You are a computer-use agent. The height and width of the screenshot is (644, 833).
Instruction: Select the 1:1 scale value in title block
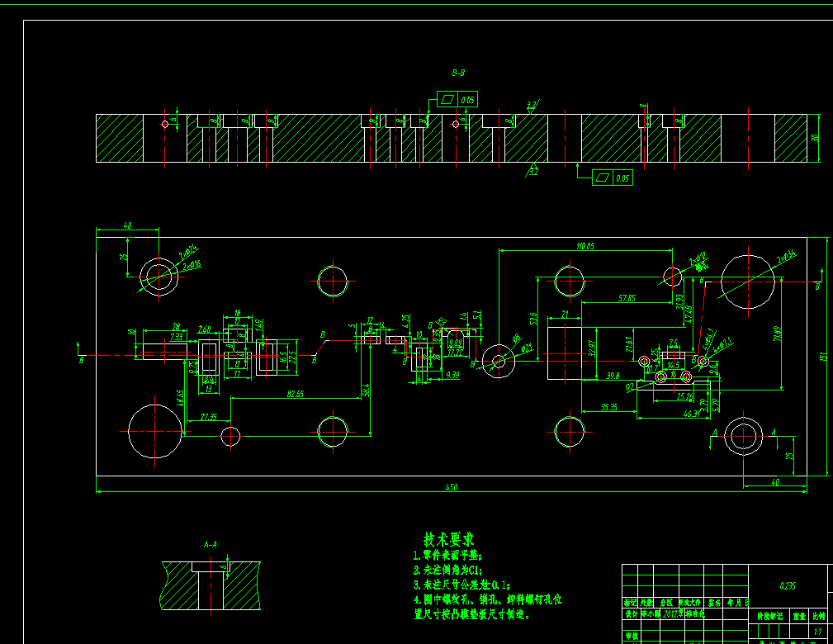[817, 632]
